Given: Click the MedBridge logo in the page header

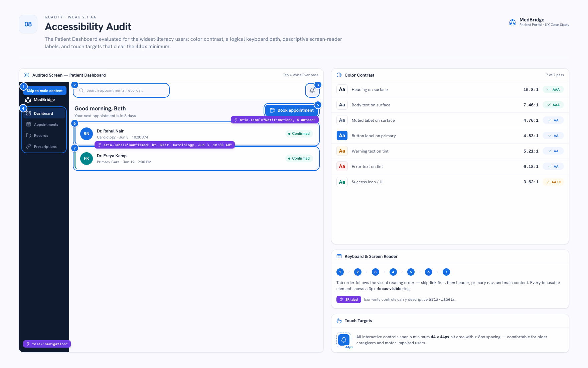Looking at the screenshot, I should (512, 22).
